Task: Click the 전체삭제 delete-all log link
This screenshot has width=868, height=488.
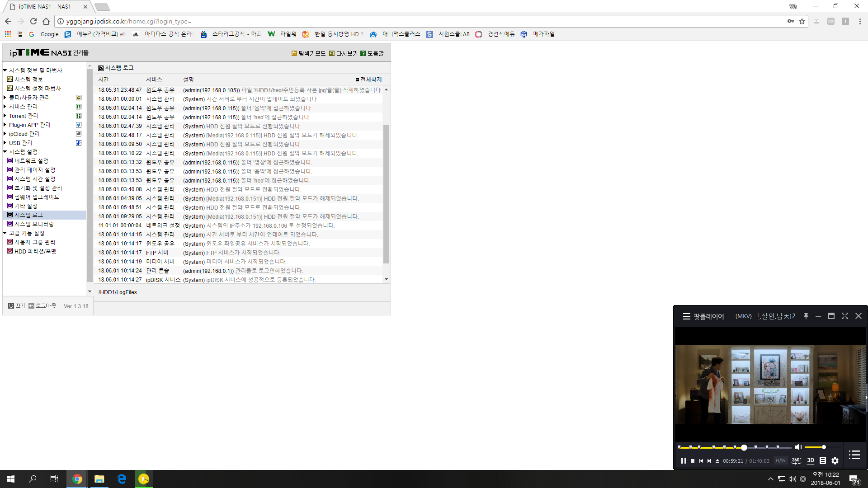Action: [x=368, y=80]
